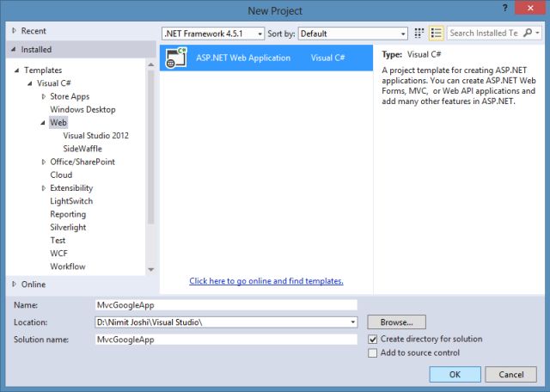Viewport: 550px width, 392px height.
Task: Click the Solution name input field
Action: (226, 340)
